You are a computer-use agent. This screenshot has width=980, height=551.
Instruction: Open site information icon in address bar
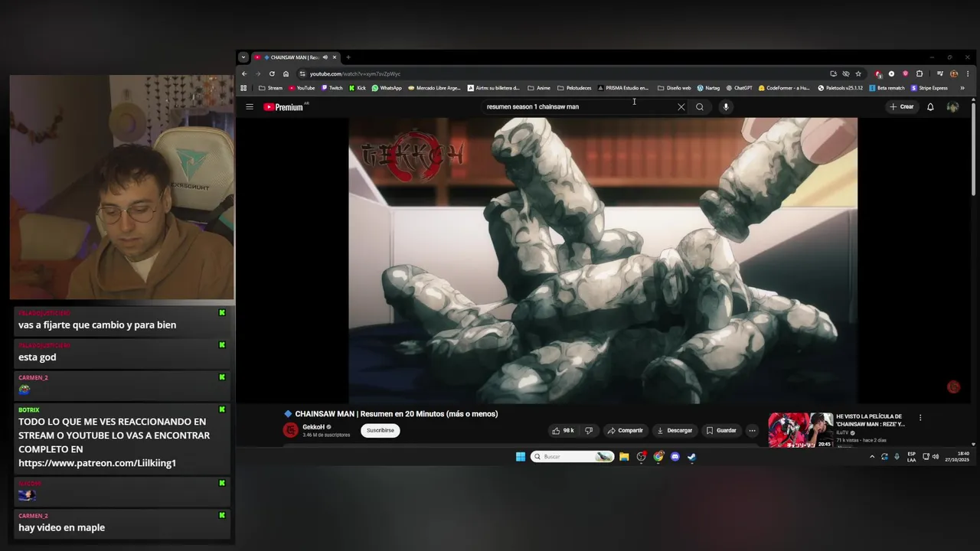pos(302,74)
